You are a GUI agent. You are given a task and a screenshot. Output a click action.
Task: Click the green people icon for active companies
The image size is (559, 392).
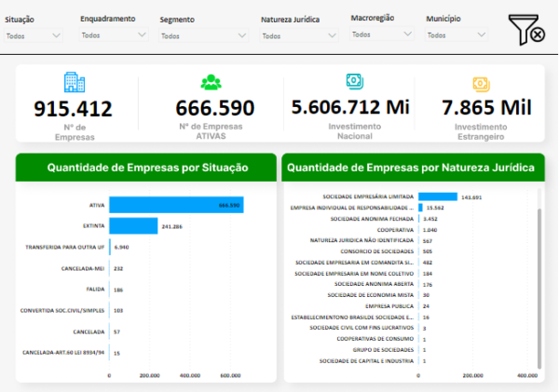(211, 82)
